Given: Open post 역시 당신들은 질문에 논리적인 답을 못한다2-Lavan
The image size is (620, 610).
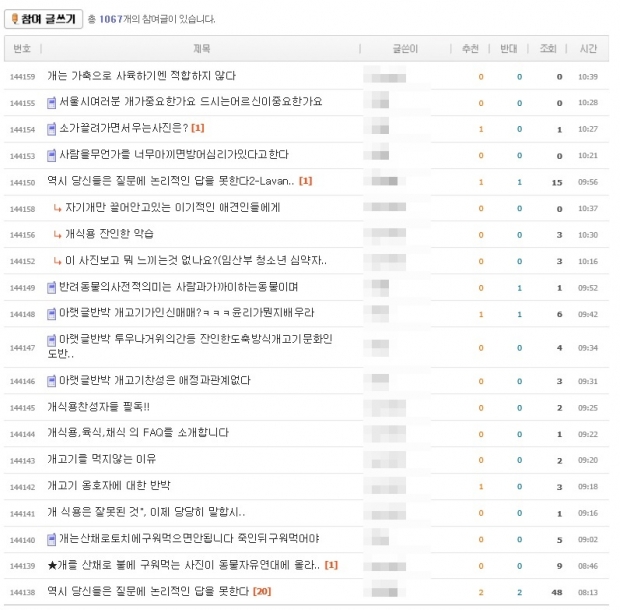Looking at the screenshot, I should pyautogui.click(x=171, y=181).
